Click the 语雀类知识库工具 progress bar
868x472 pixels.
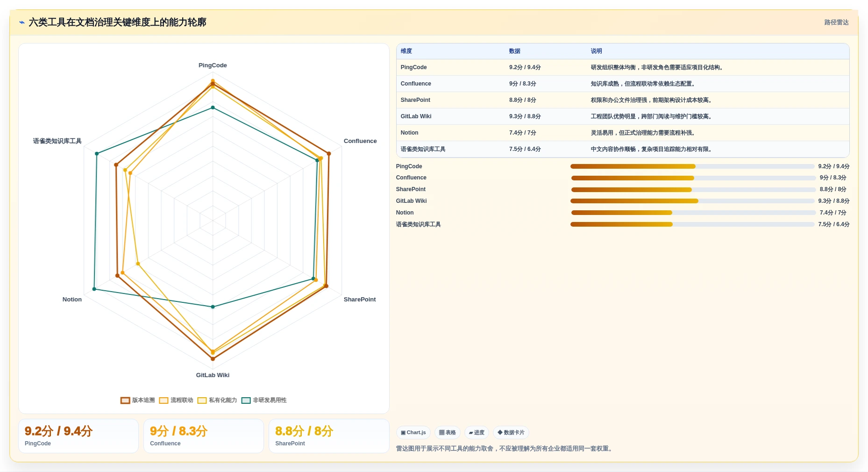692,224
